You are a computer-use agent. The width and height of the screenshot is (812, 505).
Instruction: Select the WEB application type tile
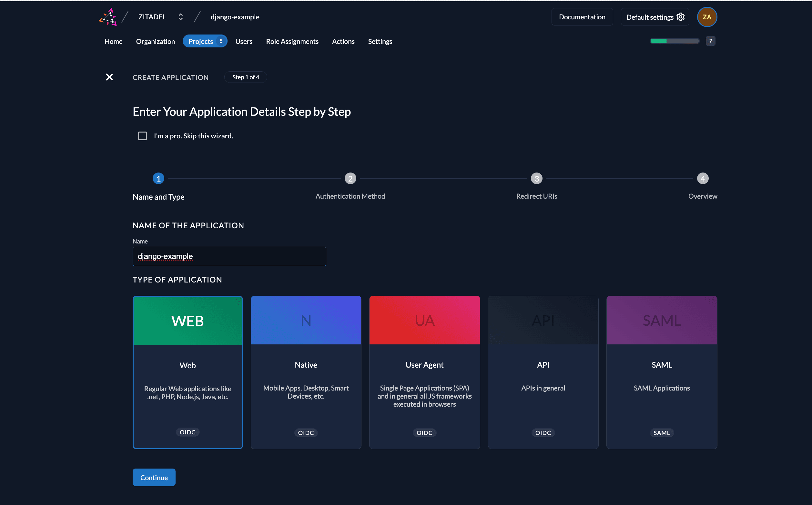pos(188,372)
